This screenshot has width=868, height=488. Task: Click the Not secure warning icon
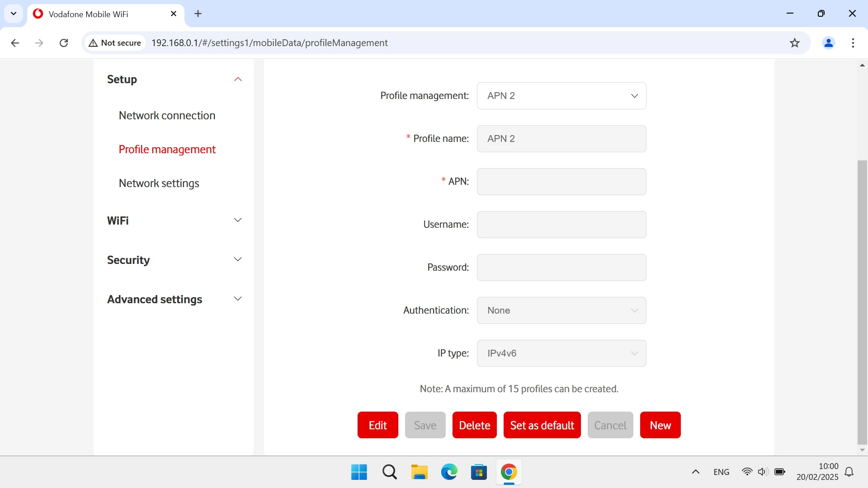[94, 43]
